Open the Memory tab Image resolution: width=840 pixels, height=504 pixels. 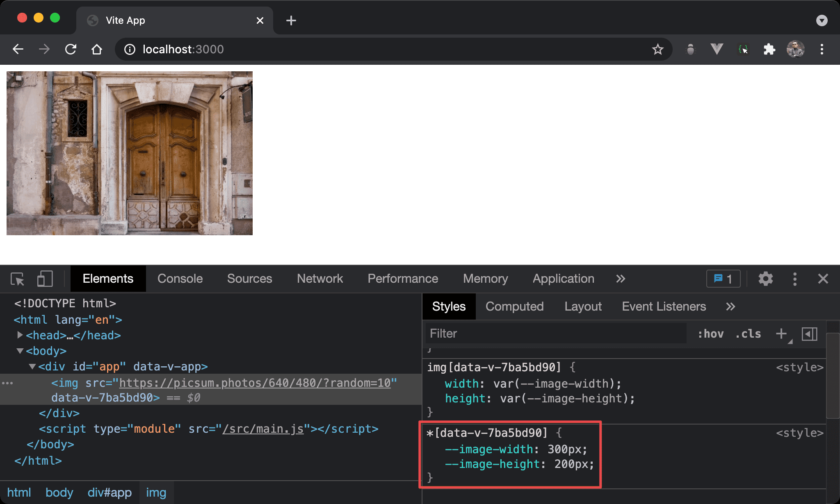point(485,279)
